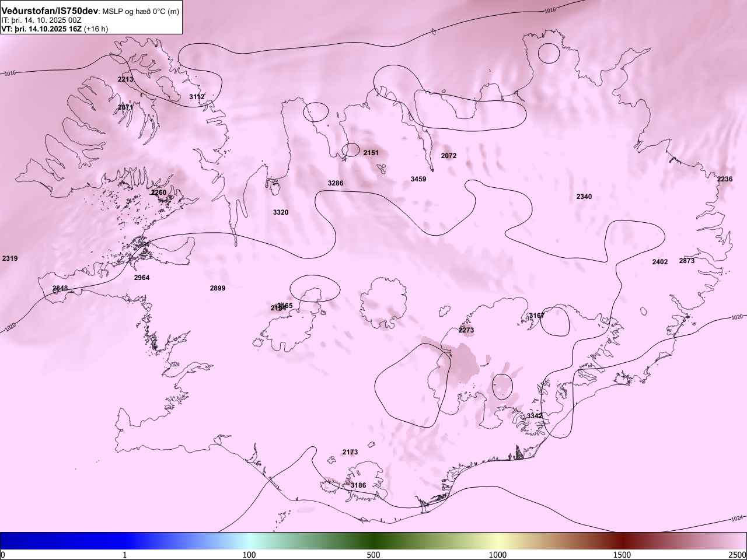Click the height value 2340

click(584, 197)
